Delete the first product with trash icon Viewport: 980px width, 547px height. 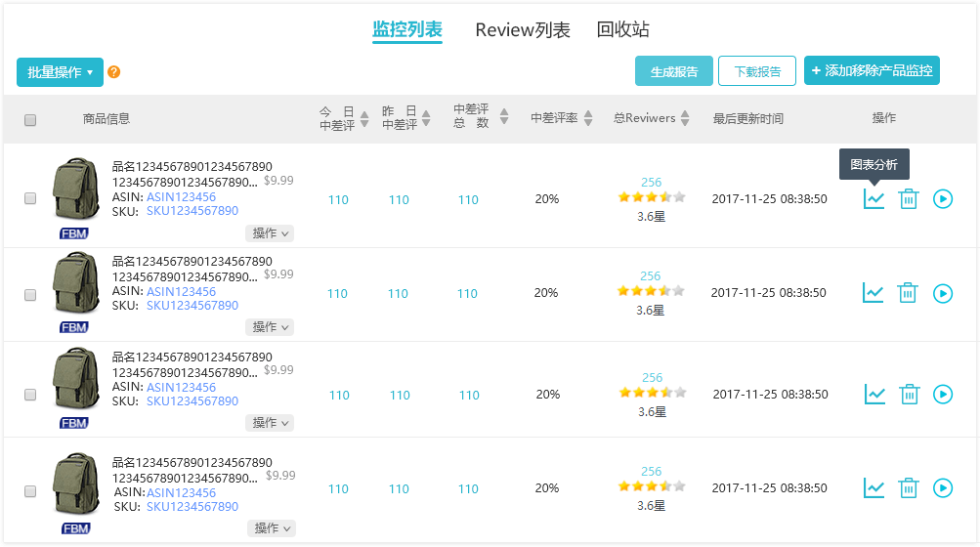(909, 199)
